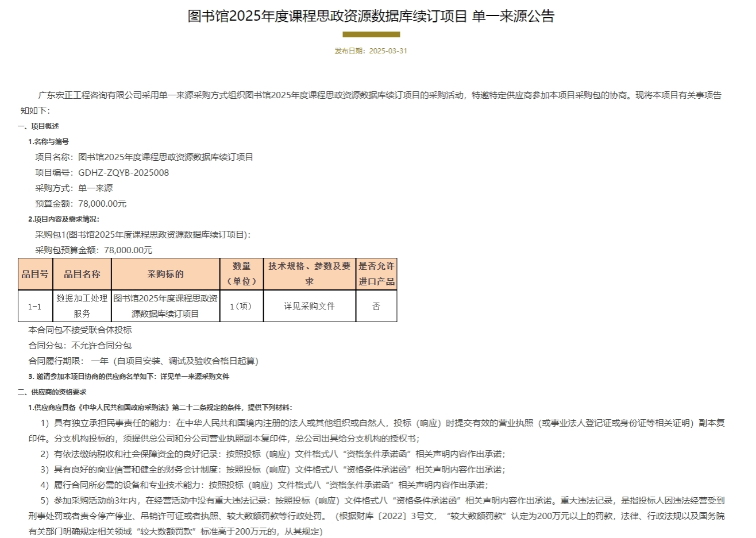Screen dimensions: 756x538
Task: Click table header 品目号
Action: (35, 274)
